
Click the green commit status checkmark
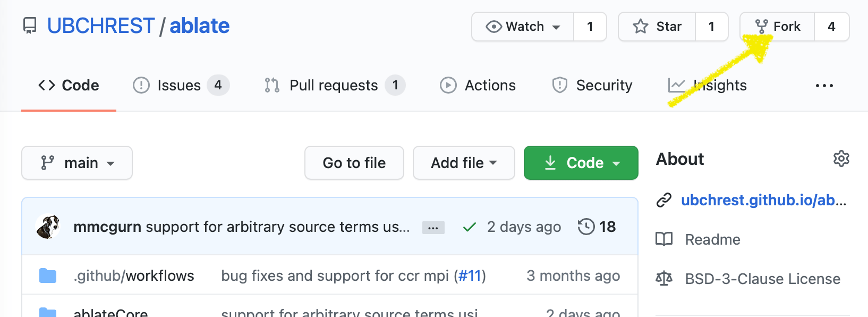point(469,227)
